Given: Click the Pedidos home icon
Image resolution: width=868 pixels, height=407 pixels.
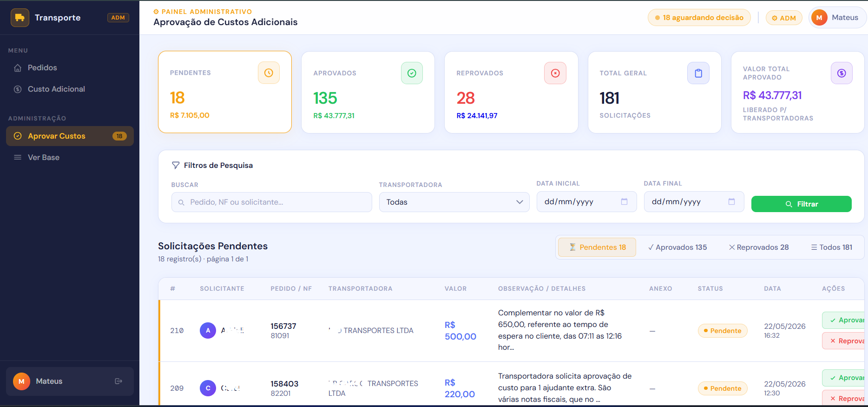Looking at the screenshot, I should tap(18, 68).
